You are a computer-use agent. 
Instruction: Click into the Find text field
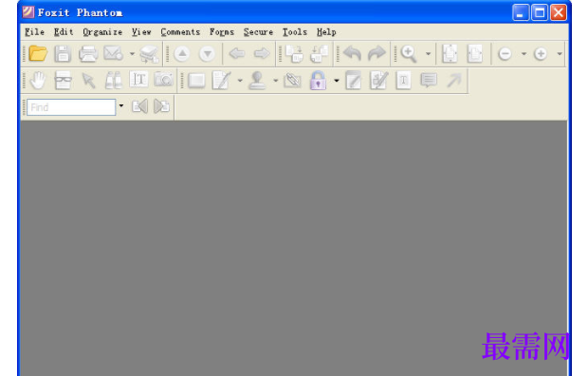(71, 107)
